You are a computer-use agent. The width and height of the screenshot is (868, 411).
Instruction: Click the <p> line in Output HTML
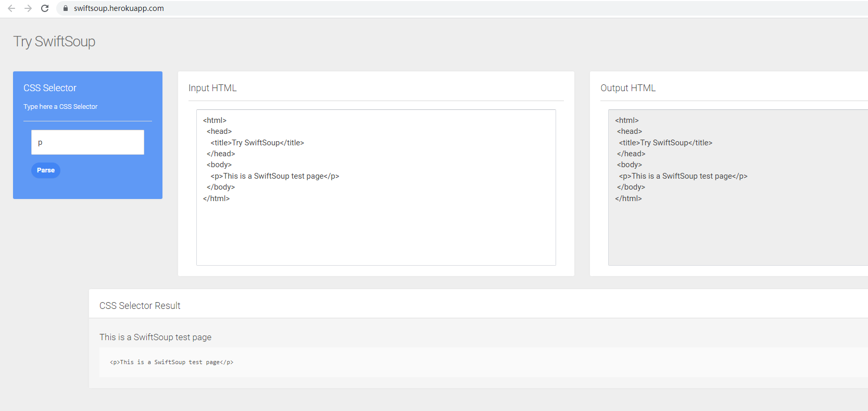[x=683, y=176]
